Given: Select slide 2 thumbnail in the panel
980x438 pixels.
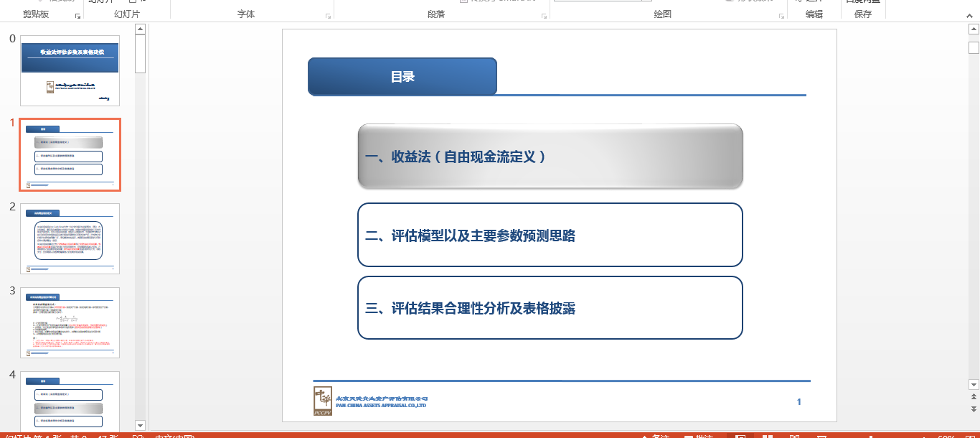Looking at the screenshot, I should [70, 238].
